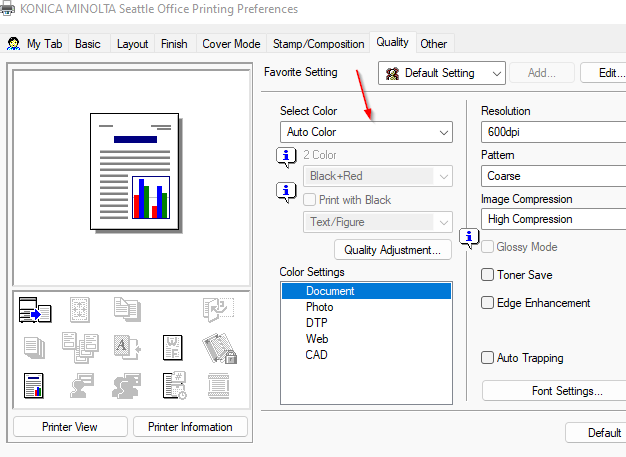This screenshot has width=626, height=457.
Task: Open the Select Color Auto Color dropdown
Action: (366, 132)
